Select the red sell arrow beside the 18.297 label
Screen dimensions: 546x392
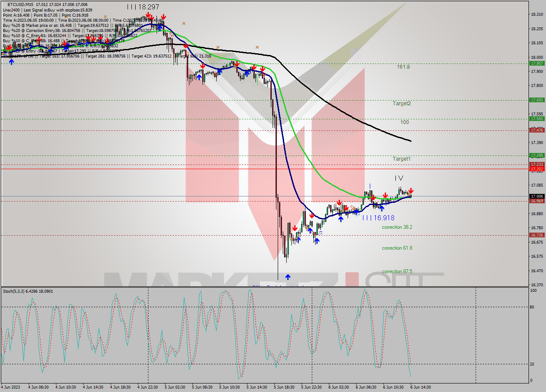point(148,15)
